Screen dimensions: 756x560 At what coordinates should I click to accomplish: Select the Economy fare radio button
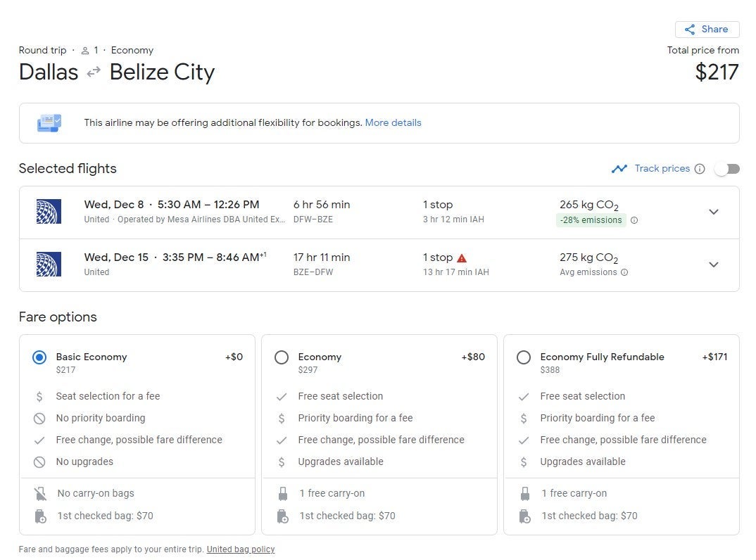282,357
